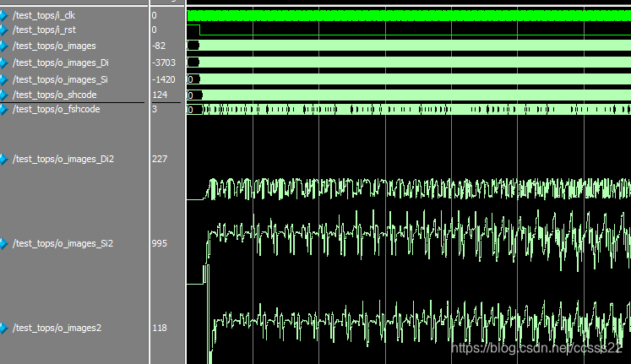This screenshot has width=631, height=364.
Task: Click the o_images_Si bus waveform bar
Action: click(x=409, y=79)
